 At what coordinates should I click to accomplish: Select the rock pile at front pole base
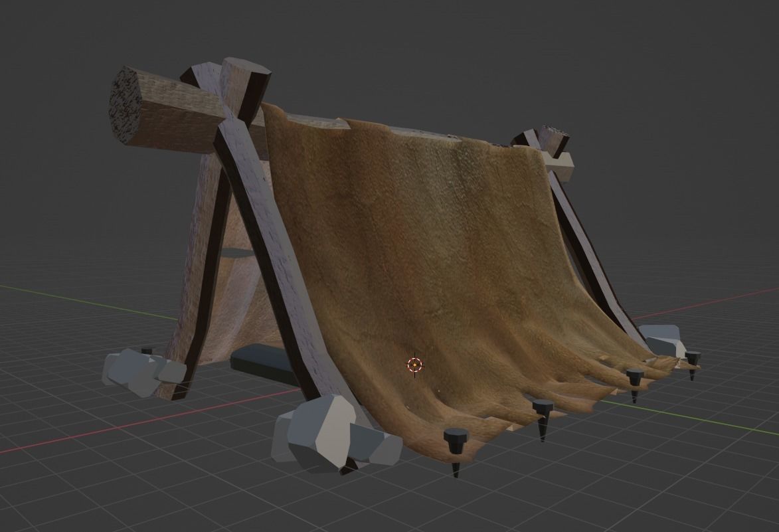pyautogui.click(x=336, y=432)
